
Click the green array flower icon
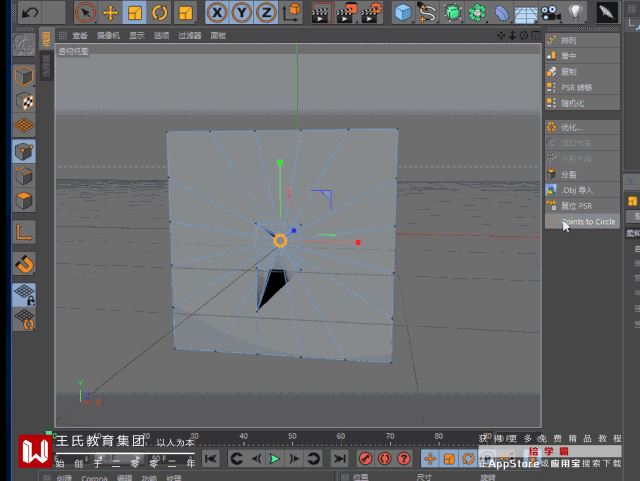tap(477, 13)
